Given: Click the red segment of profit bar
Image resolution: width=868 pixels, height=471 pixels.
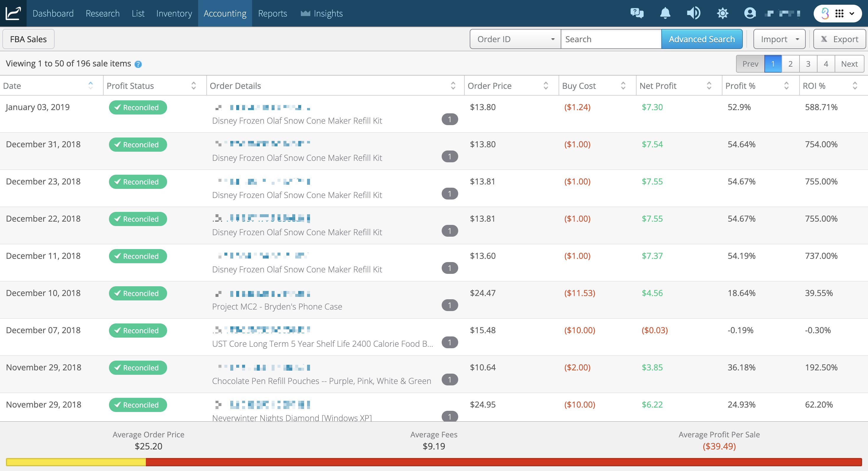Looking at the screenshot, I should [504, 462].
